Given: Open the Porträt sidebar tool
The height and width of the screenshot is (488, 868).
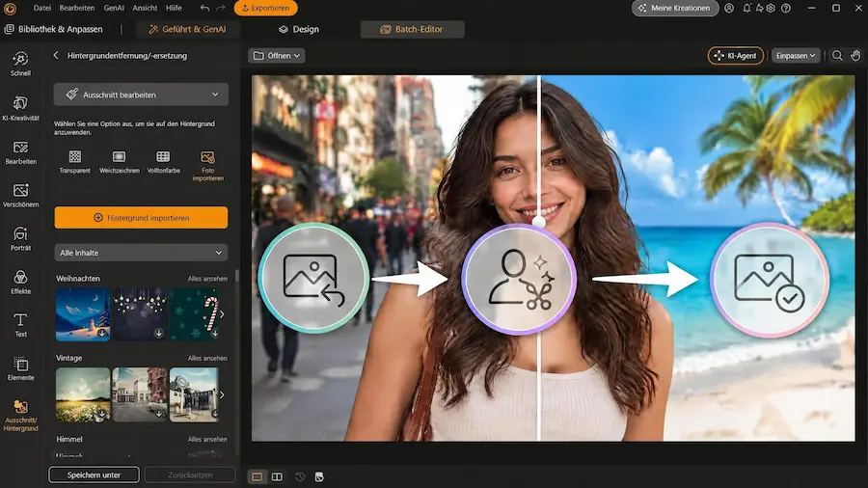Looking at the screenshot, I should [20, 239].
